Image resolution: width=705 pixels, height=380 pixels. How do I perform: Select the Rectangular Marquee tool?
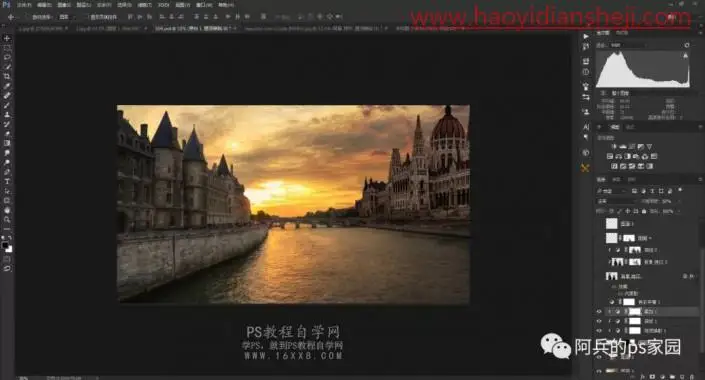tap(7, 48)
